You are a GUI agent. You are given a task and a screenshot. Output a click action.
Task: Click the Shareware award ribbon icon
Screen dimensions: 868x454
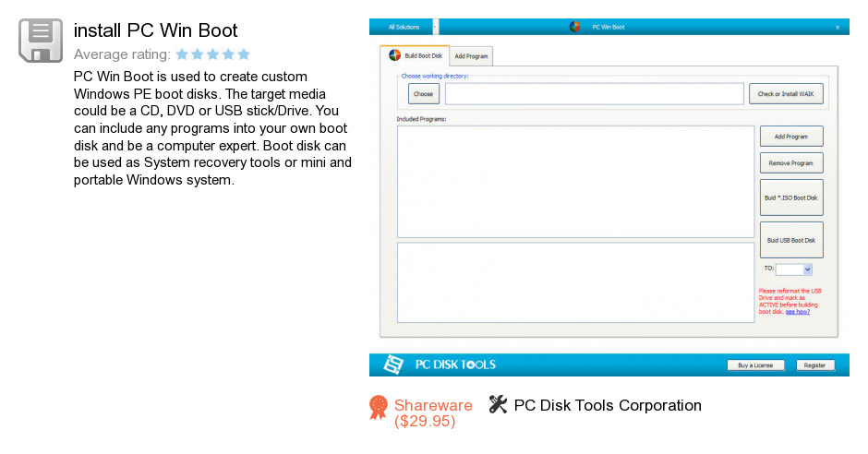tap(378, 407)
